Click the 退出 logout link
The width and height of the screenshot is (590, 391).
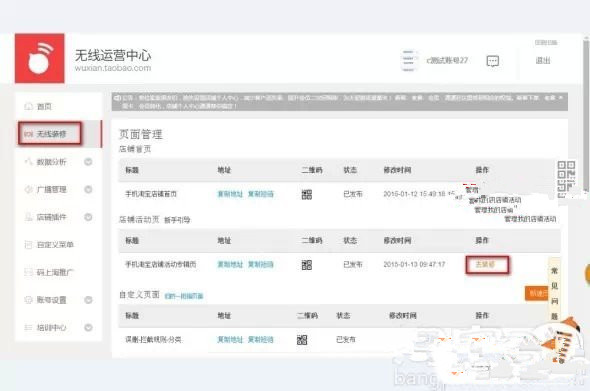pyautogui.click(x=543, y=61)
